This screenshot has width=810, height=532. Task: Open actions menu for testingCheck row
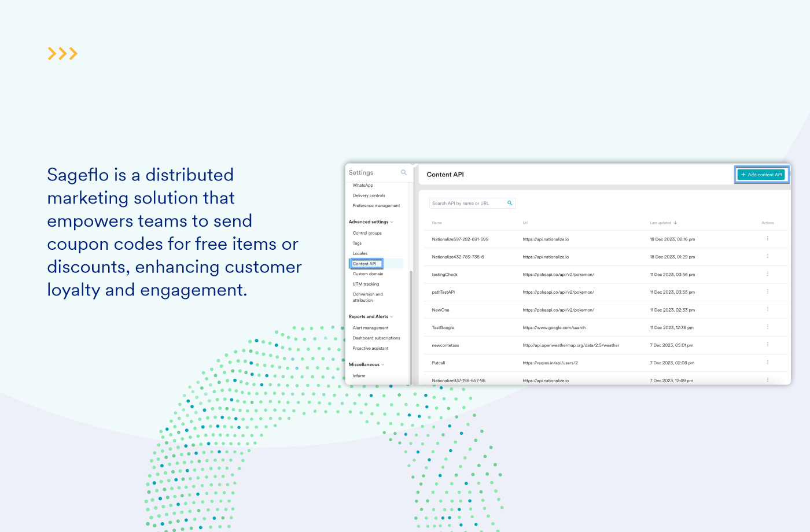tap(768, 274)
